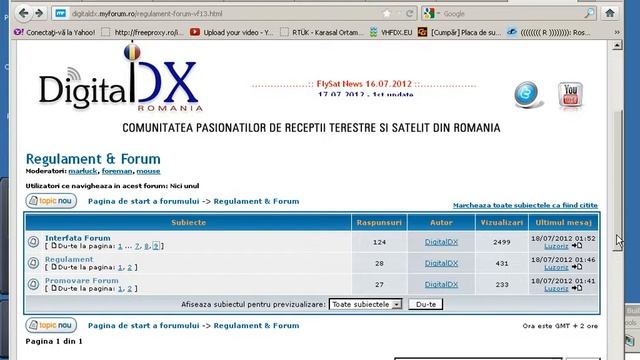Screen dimensions: 640x360
Task: Open the Promovare Forum topic
Action: point(82,280)
